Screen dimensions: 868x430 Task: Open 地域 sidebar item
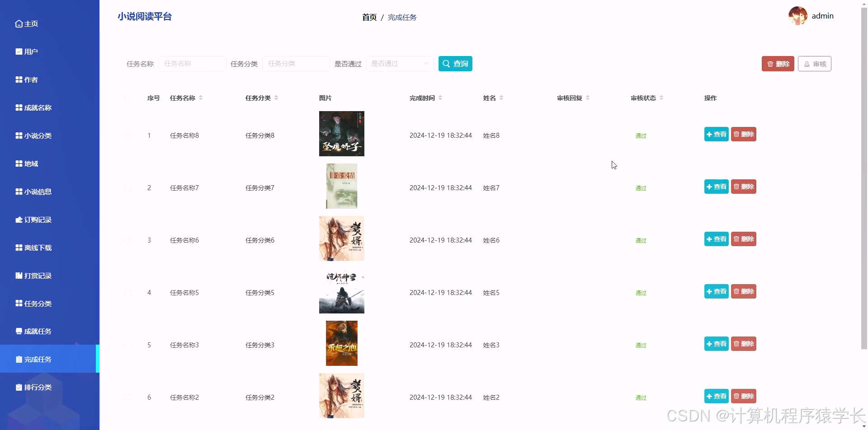click(50, 164)
